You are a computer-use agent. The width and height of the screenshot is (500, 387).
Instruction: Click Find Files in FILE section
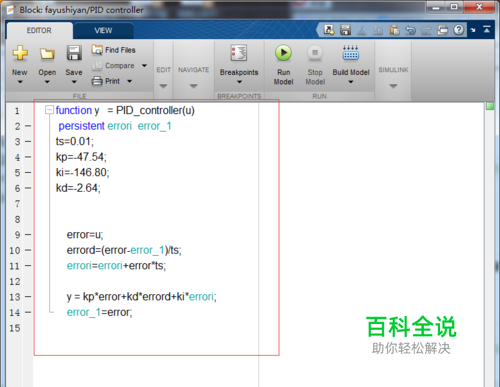(x=114, y=50)
